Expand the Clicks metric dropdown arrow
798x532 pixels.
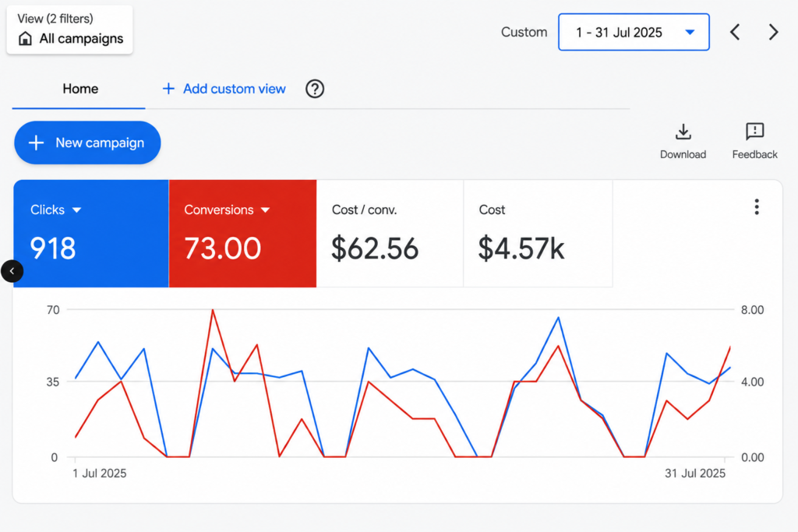pos(77,210)
